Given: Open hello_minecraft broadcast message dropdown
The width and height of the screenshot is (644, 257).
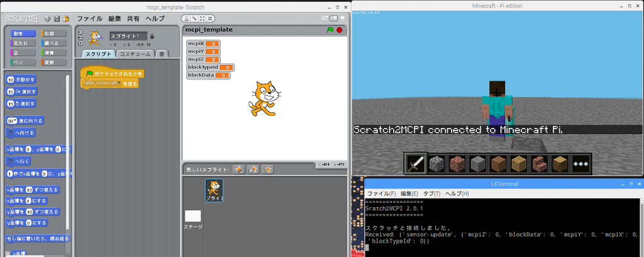Looking at the screenshot, I should [119, 83].
